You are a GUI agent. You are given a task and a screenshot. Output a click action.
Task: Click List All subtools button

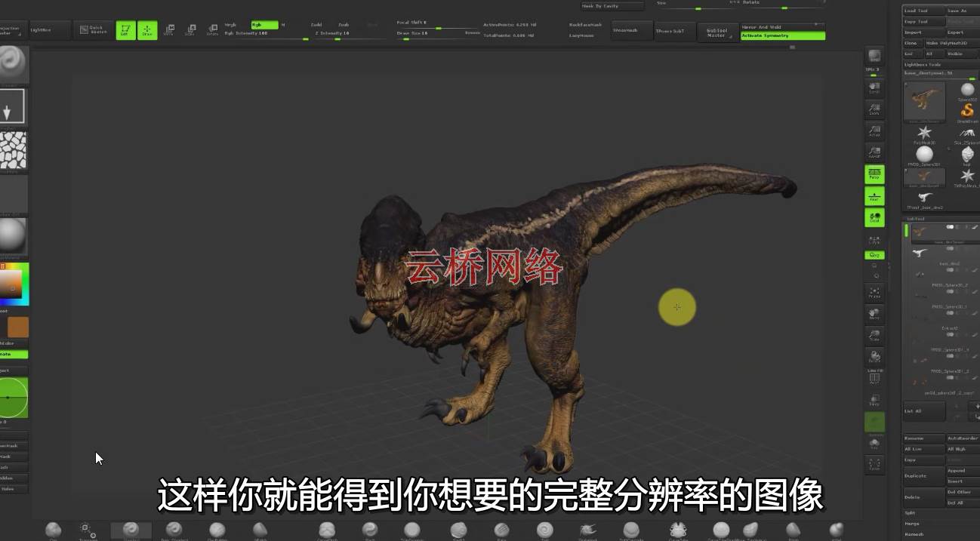[923, 411]
